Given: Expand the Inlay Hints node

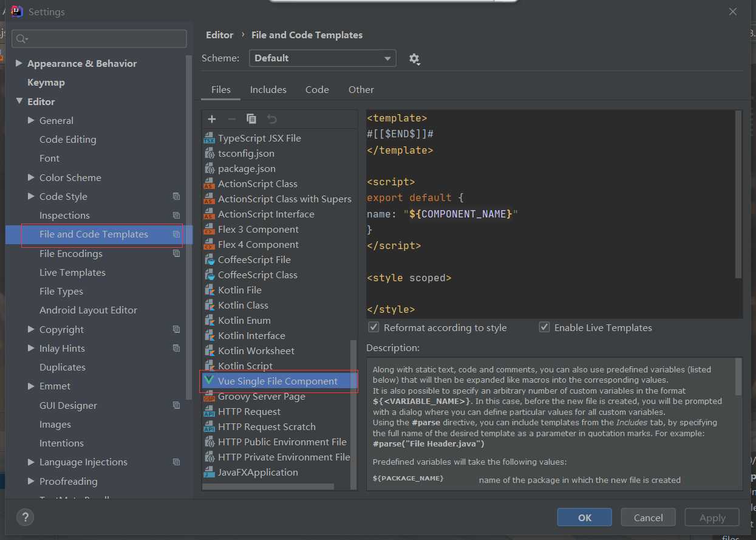Looking at the screenshot, I should point(31,348).
